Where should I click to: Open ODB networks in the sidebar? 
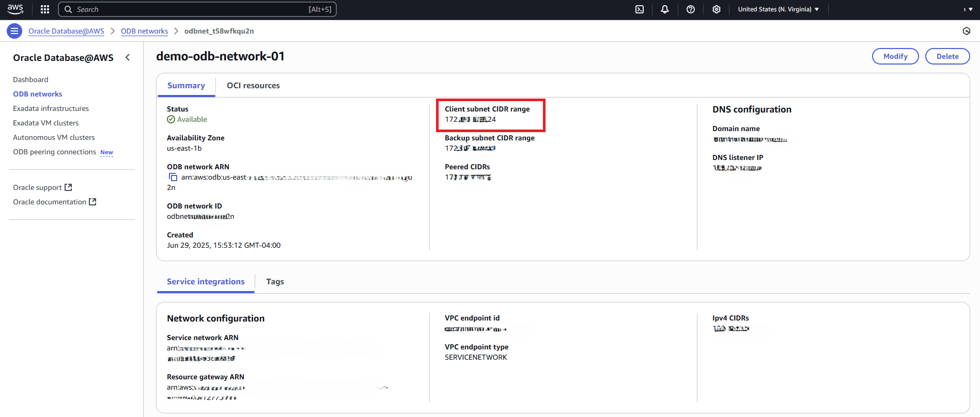(38, 94)
